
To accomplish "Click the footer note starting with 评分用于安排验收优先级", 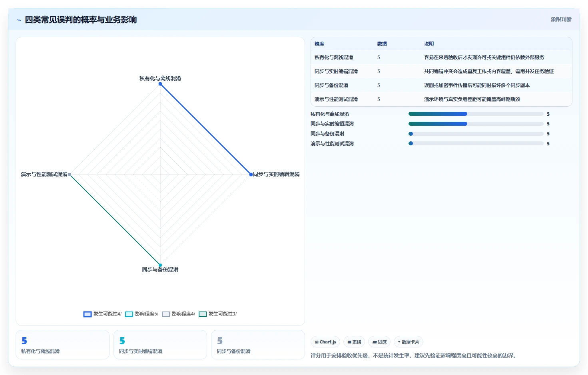I will tap(414, 355).
